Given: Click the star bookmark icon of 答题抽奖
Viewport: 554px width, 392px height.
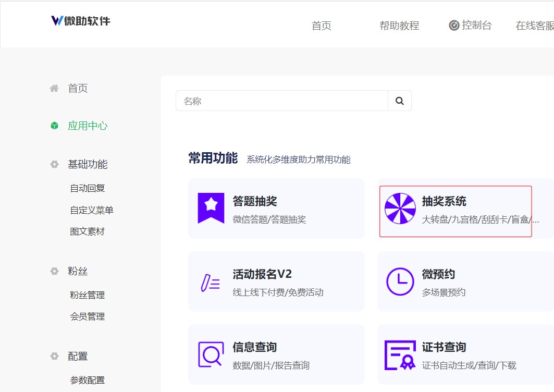Looking at the screenshot, I should [211, 208].
